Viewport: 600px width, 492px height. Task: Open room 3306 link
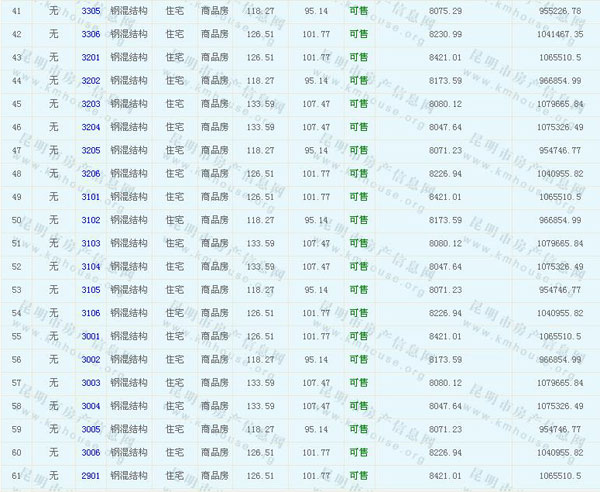(x=90, y=33)
